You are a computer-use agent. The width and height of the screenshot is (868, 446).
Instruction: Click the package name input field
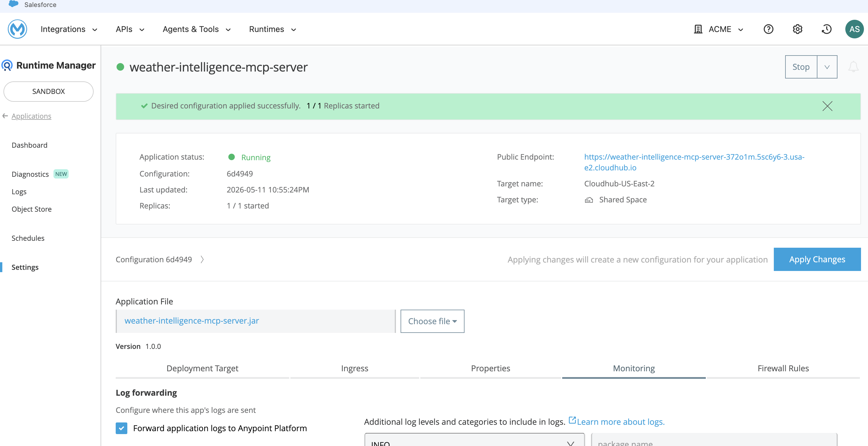click(714, 440)
